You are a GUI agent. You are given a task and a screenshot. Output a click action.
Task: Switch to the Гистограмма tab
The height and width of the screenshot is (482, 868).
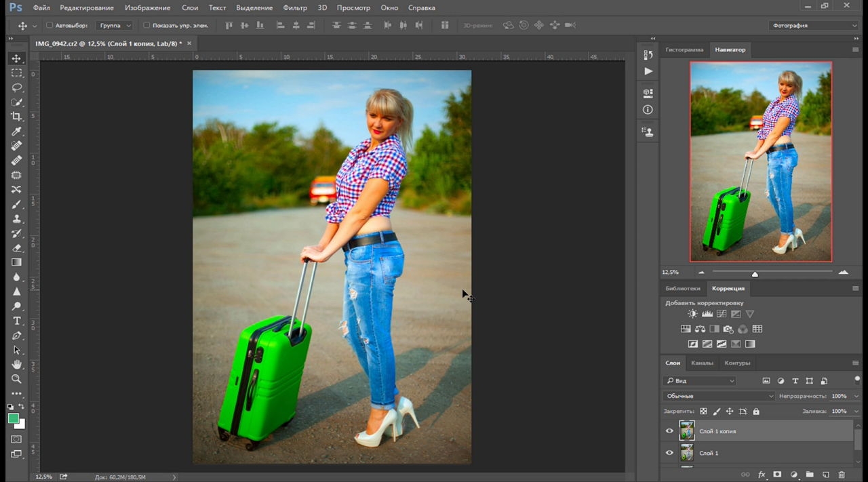(x=684, y=49)
